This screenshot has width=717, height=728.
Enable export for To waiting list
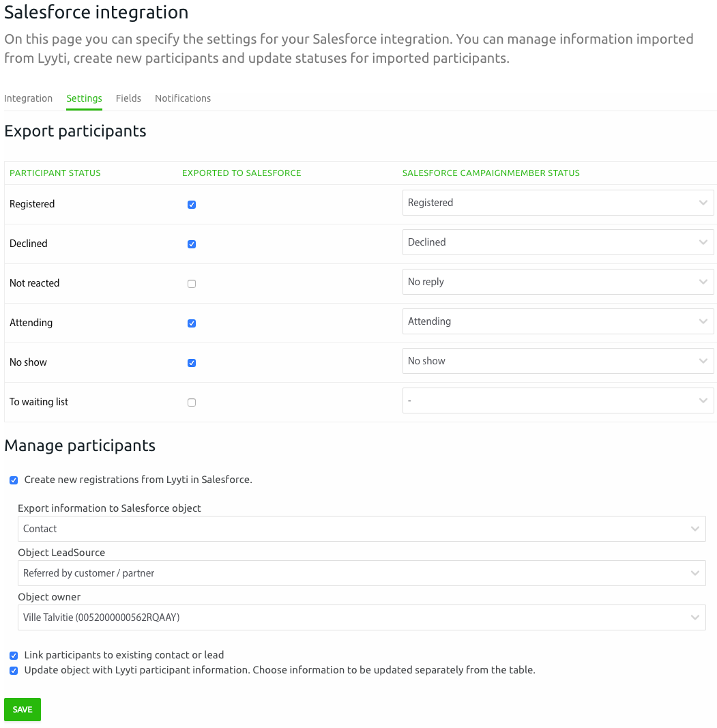pos(192,403)
